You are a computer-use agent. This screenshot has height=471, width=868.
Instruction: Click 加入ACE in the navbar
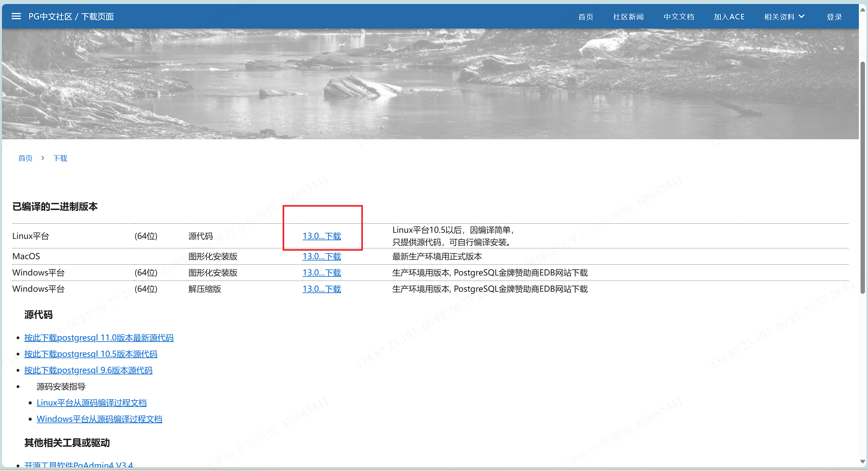tap(729, 17)
